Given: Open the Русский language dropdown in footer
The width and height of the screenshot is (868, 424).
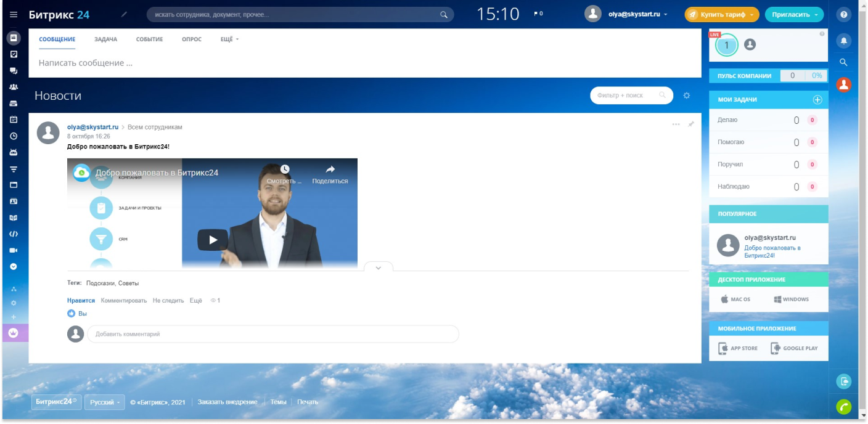Looking at the screenshot, I should tap(105, 402).
